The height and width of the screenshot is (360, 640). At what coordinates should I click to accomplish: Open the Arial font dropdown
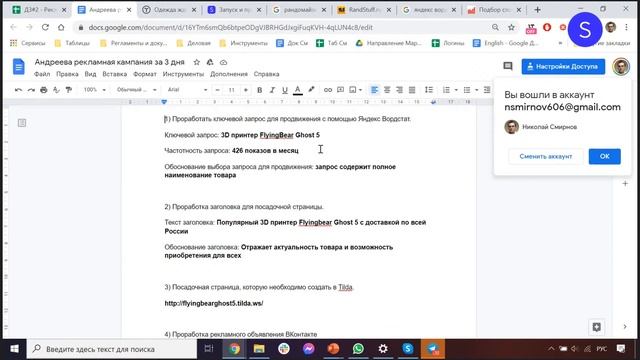[x=187, y=90]
